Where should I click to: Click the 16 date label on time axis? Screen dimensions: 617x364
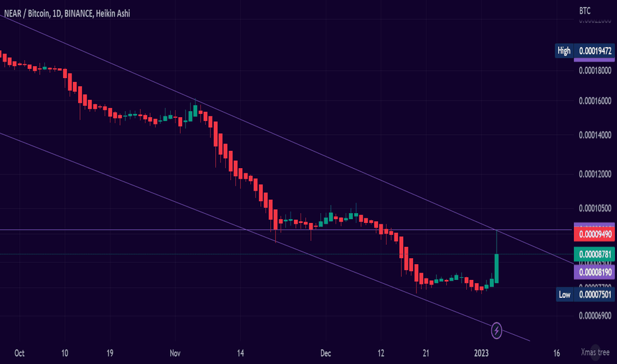[556, 353]
